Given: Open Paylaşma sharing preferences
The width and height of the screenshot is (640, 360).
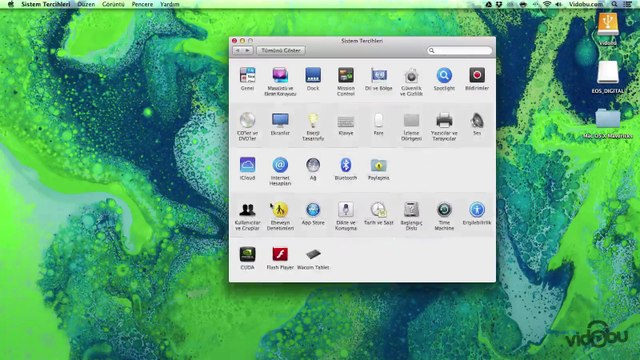Looking at the screenshot, I should click(x=378, y=165).
